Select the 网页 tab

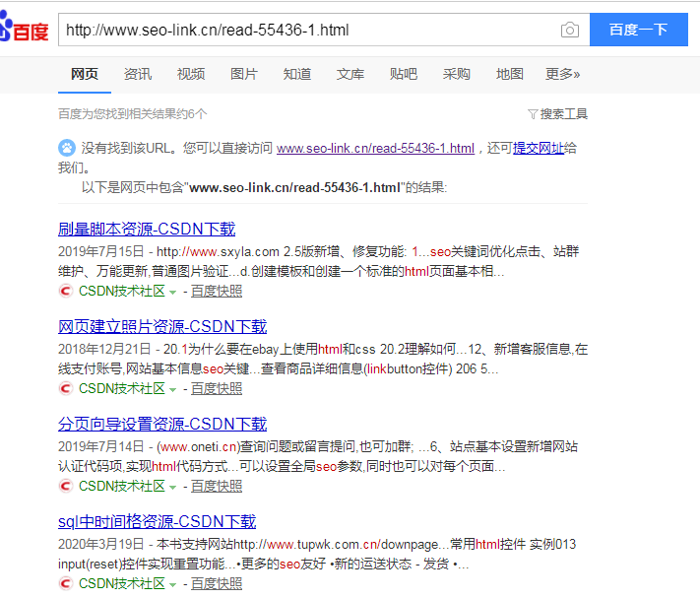pyautogui.click(x=85, y=74)
